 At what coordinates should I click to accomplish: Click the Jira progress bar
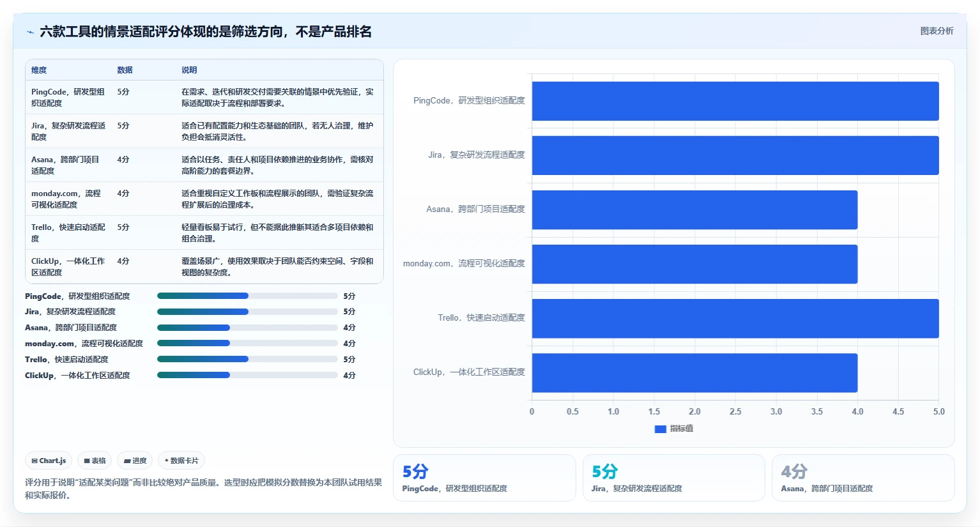(x=247, y=312)
